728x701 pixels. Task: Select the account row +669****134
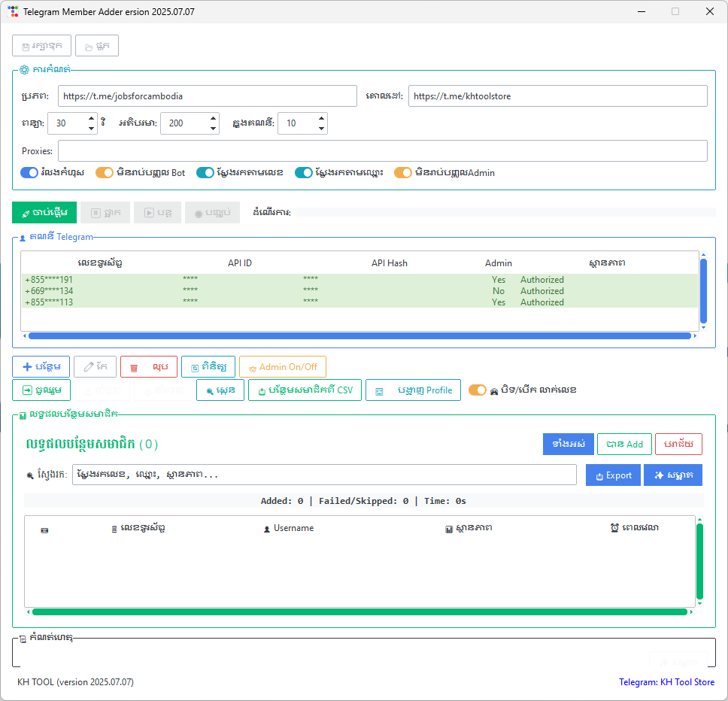coord(359,290)
